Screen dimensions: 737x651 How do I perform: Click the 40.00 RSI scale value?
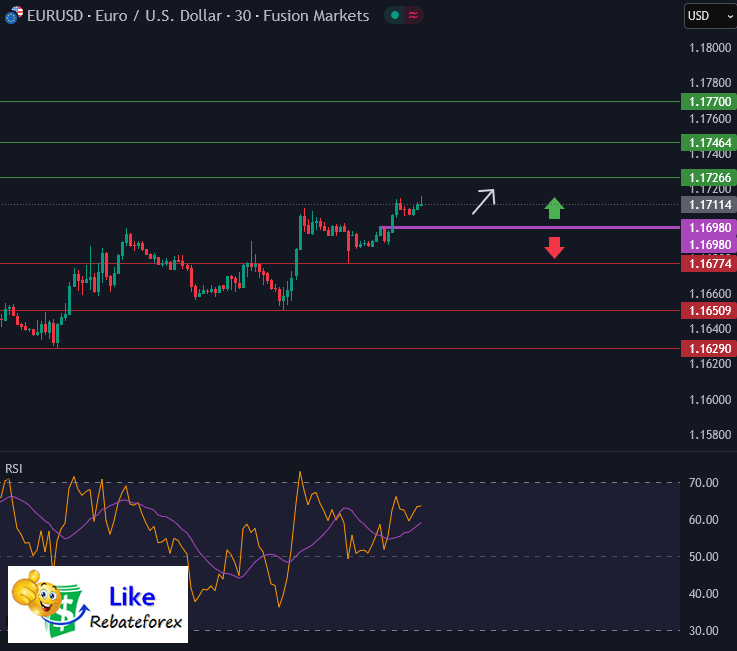pos(704,594)
